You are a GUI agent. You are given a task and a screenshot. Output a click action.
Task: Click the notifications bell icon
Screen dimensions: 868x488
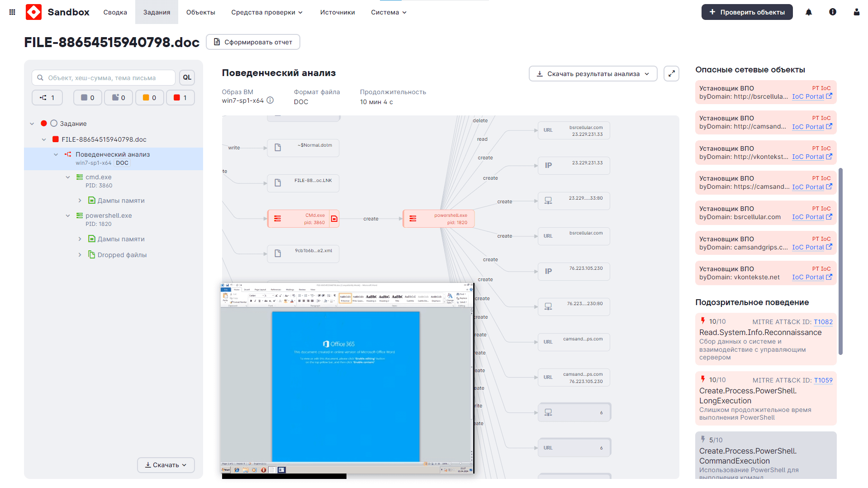pyautogui.click(x=809, y=12)
